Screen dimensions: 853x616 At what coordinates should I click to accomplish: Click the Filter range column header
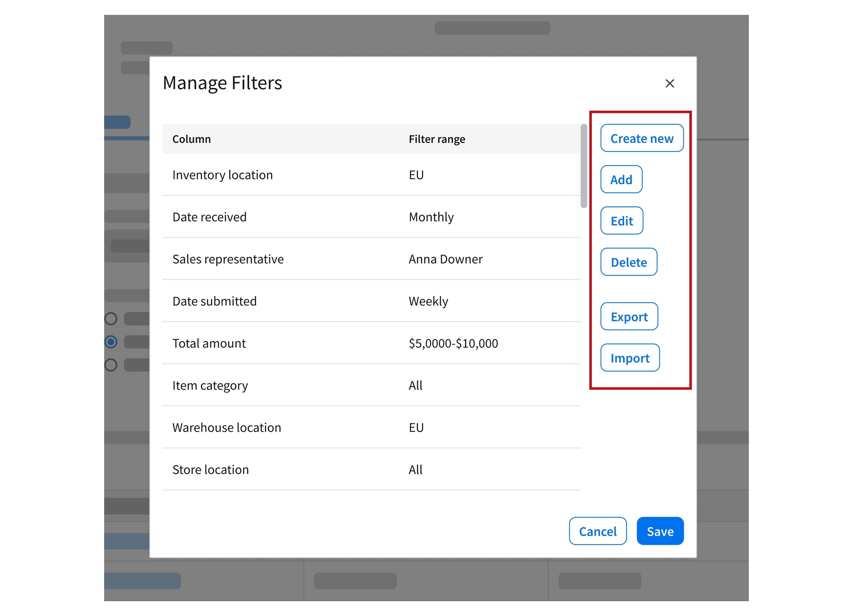437,139
